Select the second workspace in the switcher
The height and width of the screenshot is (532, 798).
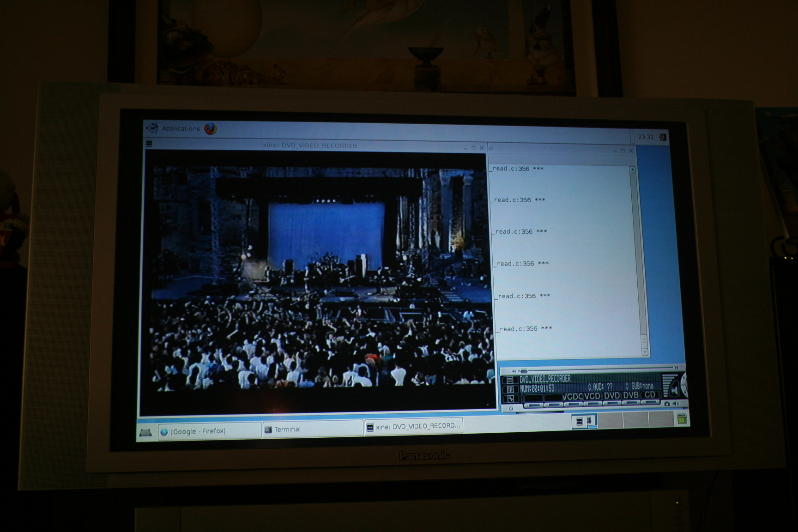point(610,420)
